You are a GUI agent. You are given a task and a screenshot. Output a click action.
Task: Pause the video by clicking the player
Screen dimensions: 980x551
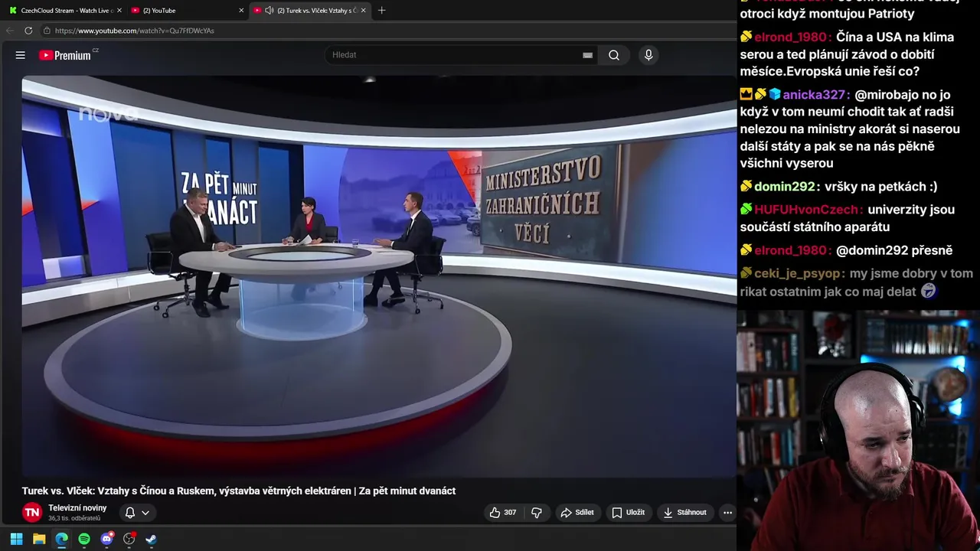tap(378, 275)
